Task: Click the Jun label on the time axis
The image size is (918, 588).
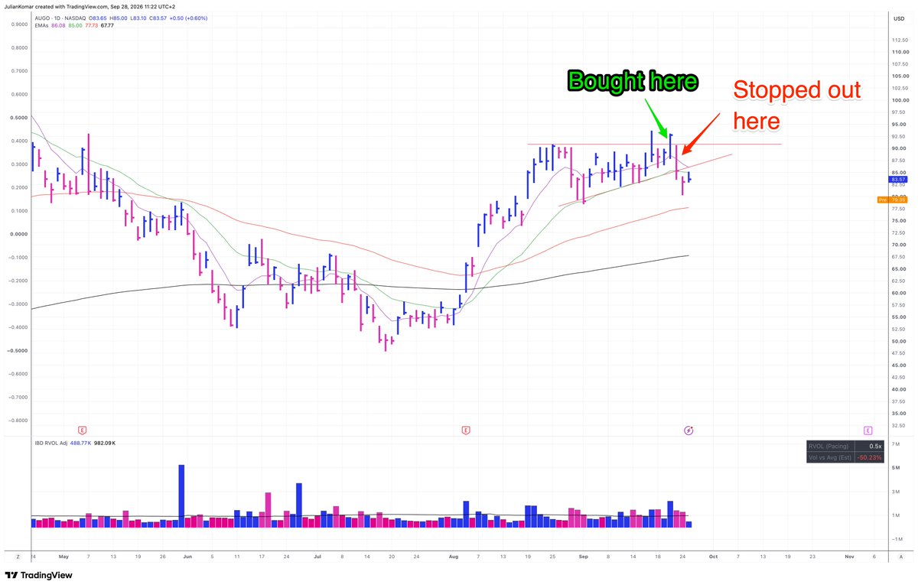Action: click(x=187, y=557)
